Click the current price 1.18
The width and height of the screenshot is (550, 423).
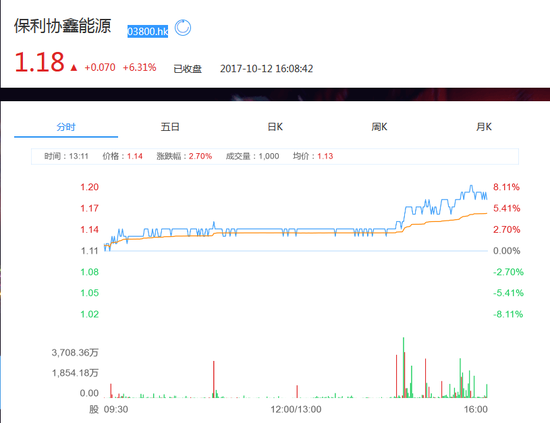coord(39,62)
